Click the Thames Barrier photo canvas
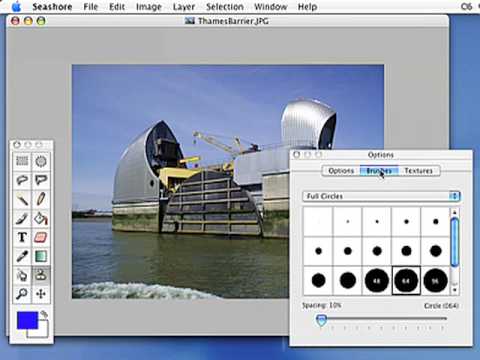This screenshot has width=480, height=360. pos(228,181)
